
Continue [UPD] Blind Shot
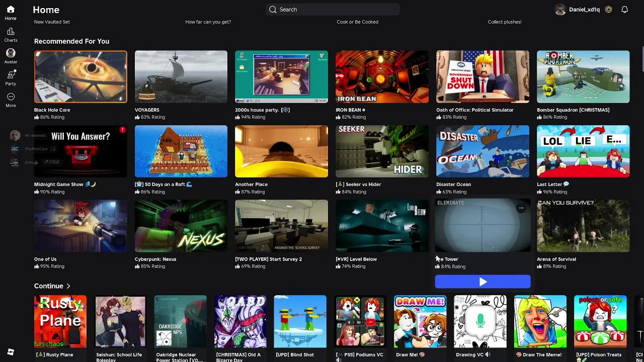300,321
